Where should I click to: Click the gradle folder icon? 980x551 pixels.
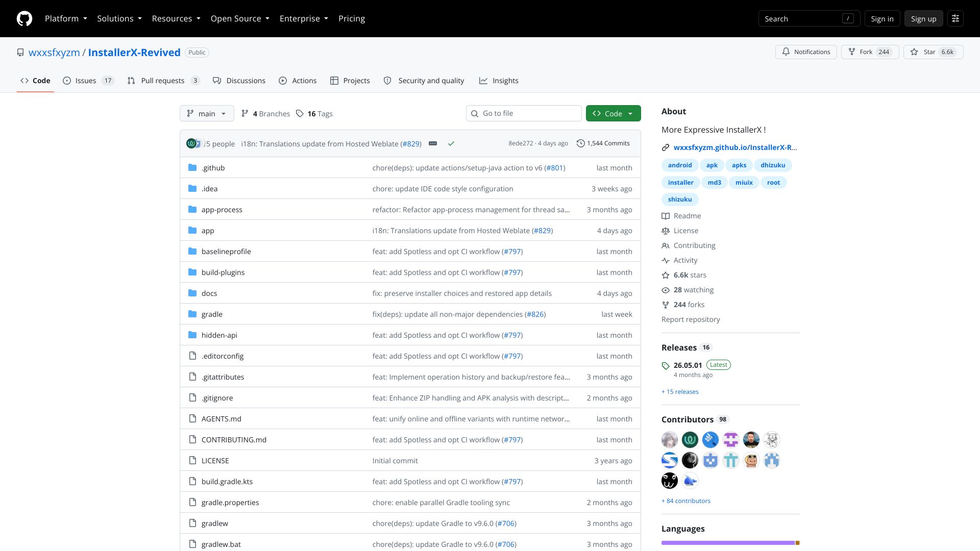192,314
